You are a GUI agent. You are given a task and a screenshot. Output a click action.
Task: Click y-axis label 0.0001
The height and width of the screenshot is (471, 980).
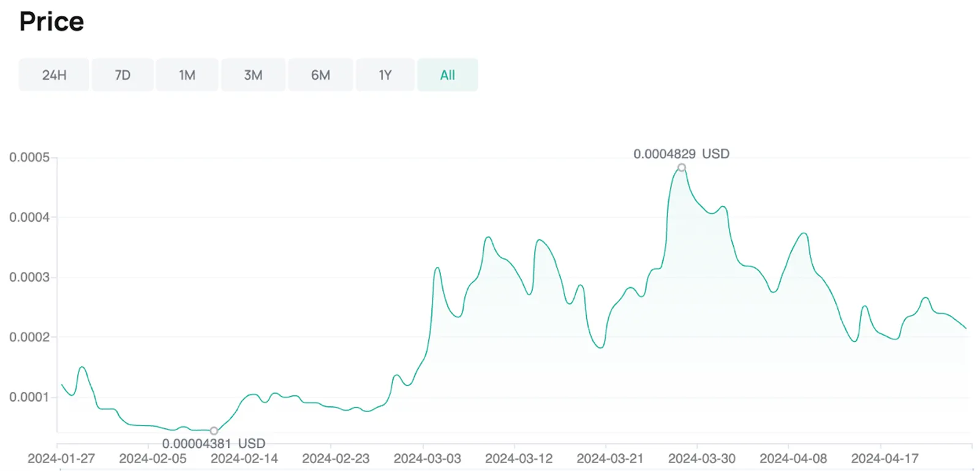click(x=29, y=397)
